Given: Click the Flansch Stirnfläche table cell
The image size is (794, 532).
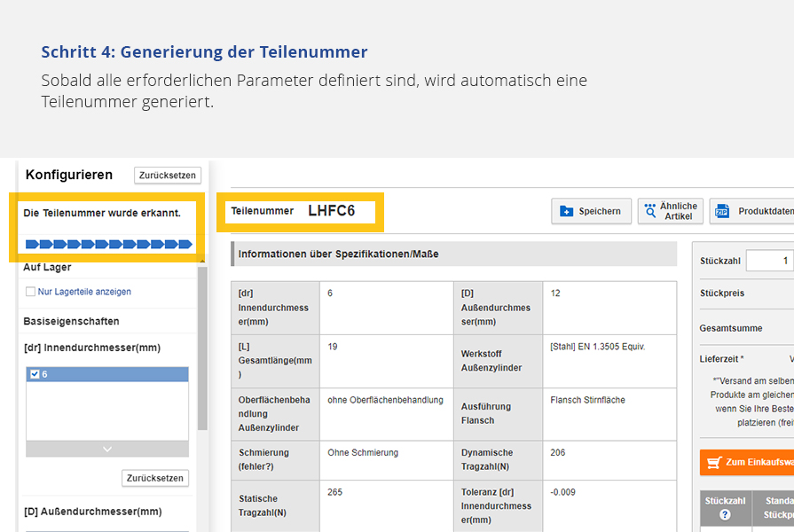Looking at the screenshot, I should tap(587, 400).
